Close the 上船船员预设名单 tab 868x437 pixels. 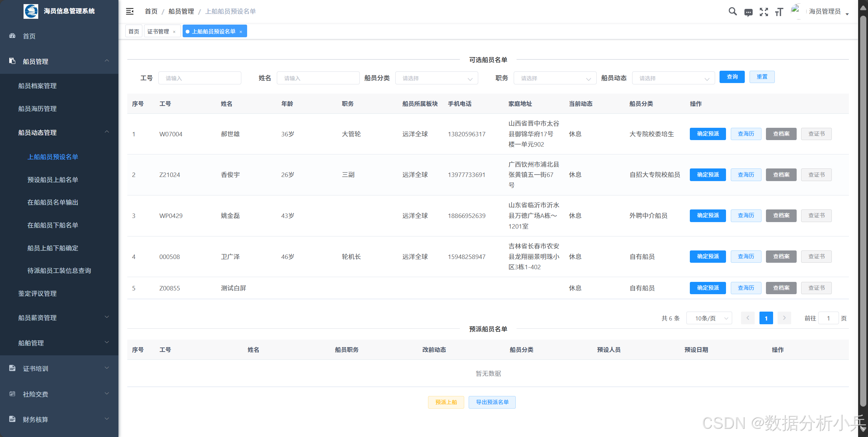[x=241, y=32]
